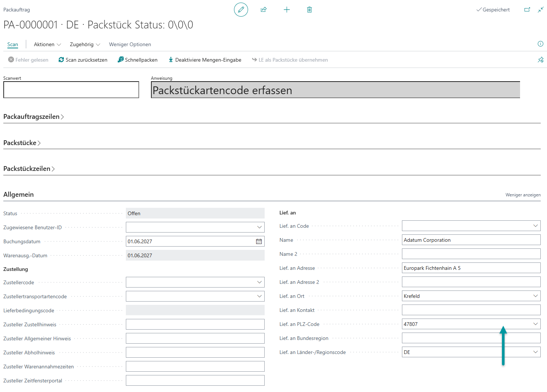Open the Zugehörig menu
The image size is (547, 392).
tap(85, 44)
